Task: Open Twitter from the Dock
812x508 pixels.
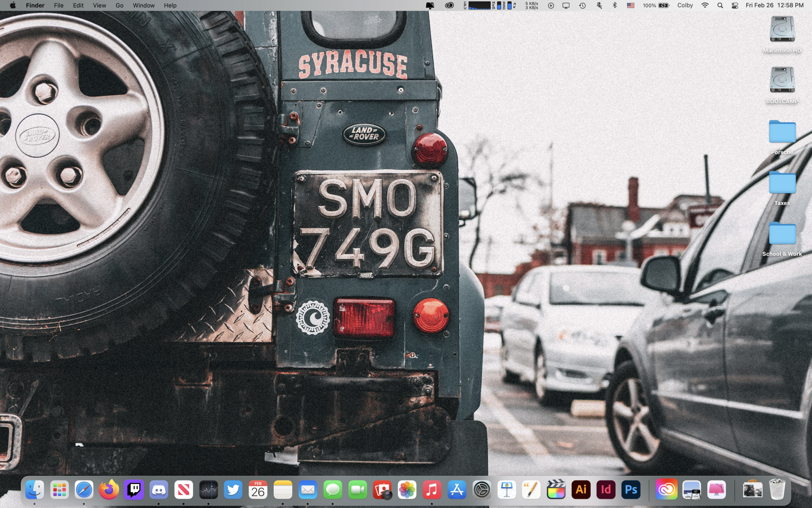Action: click(x=233, y=490)
